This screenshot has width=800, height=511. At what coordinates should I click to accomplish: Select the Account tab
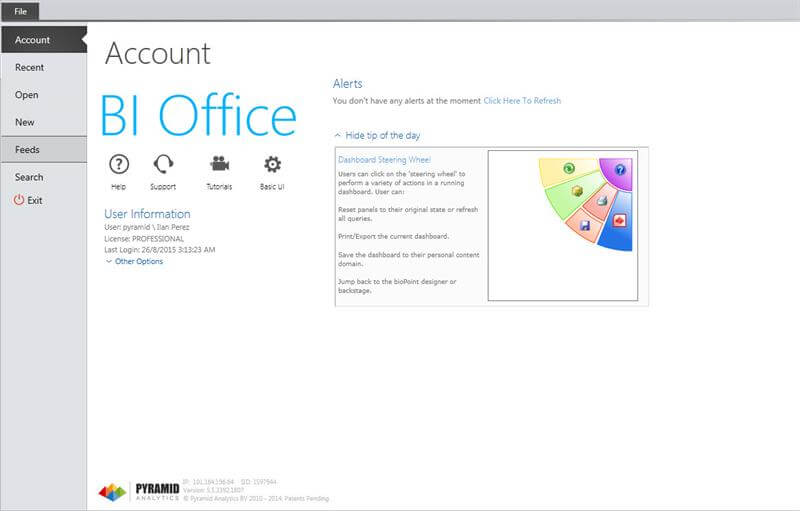pos(44,40)
